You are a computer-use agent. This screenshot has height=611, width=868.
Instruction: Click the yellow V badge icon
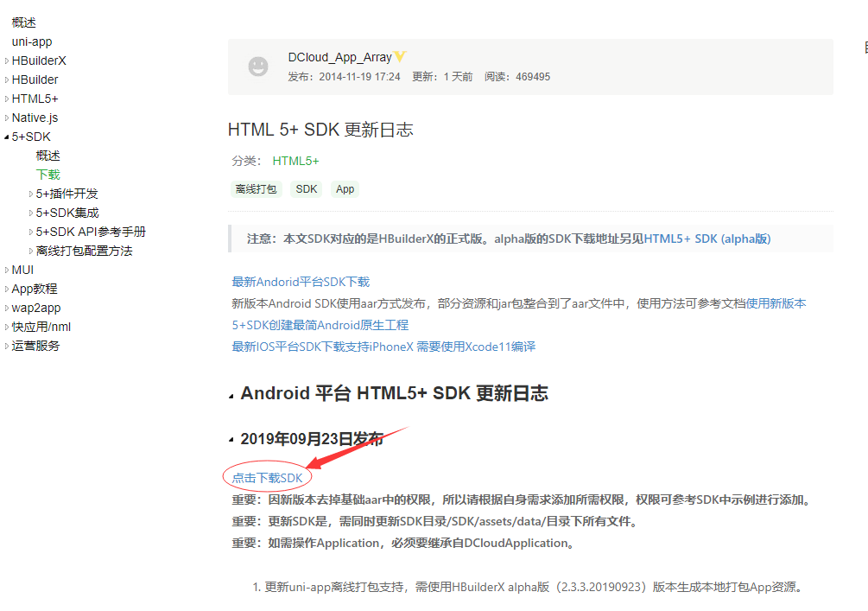click(400, 56)
